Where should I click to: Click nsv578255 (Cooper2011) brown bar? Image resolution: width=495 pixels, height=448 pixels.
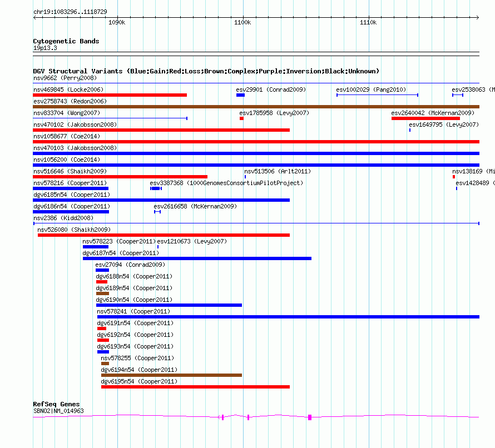[105, 364]
